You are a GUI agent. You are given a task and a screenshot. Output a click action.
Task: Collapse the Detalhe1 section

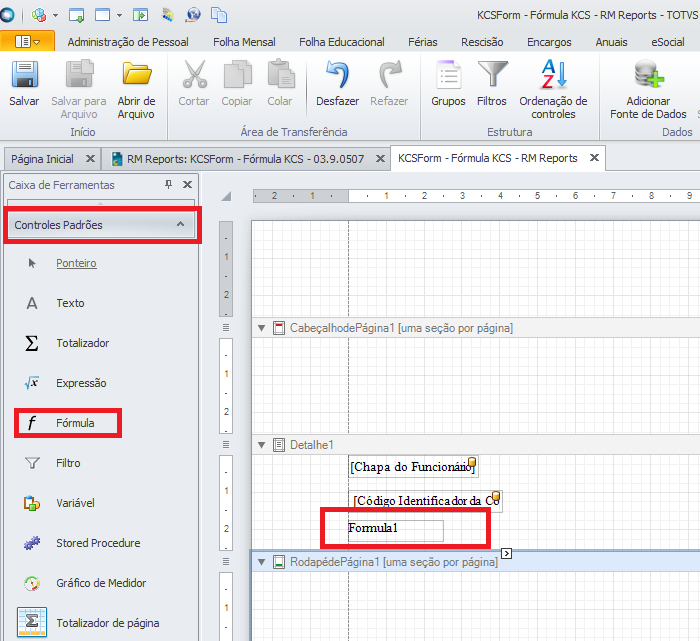262,445
